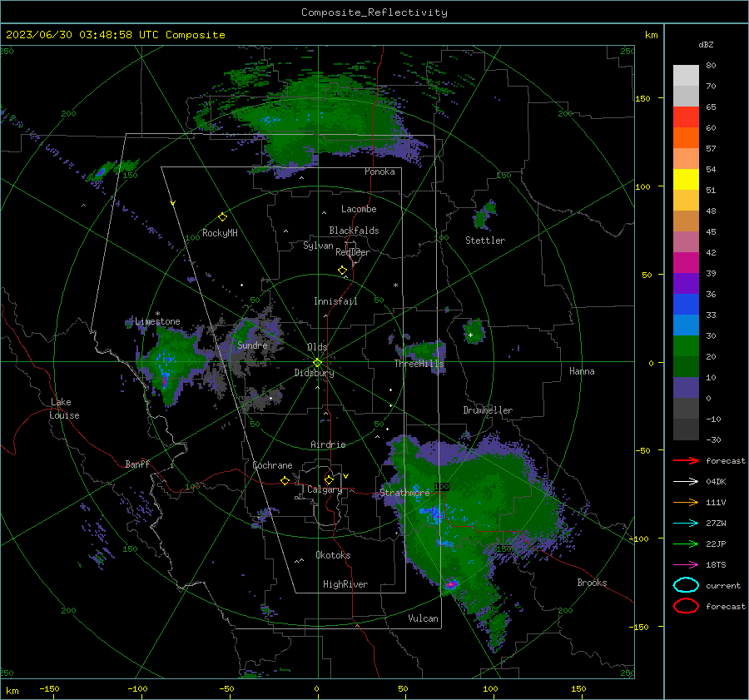
Task: Click the cyan current ellipse legend icon
Action: click(686, 585)
